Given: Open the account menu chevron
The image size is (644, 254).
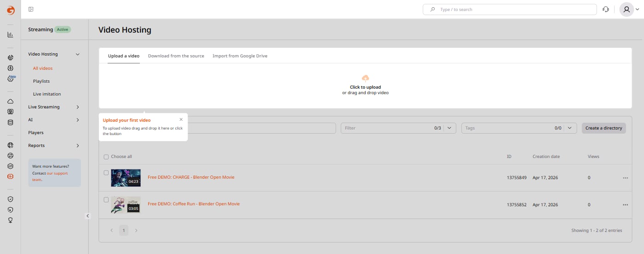Looking at the screenshot, I should [x=637, y=10].
